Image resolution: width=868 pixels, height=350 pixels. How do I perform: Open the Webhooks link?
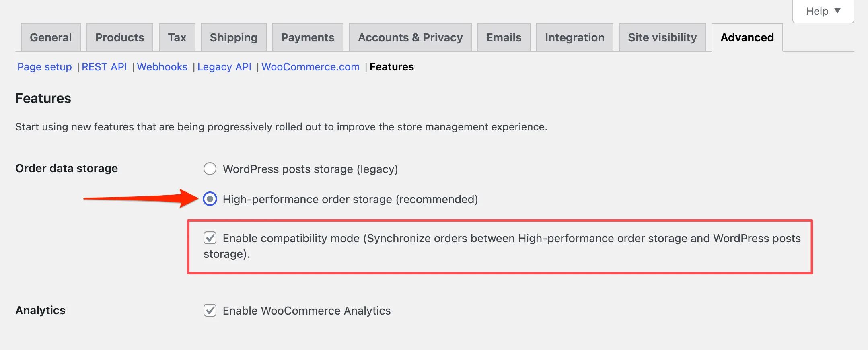[162, 67]
